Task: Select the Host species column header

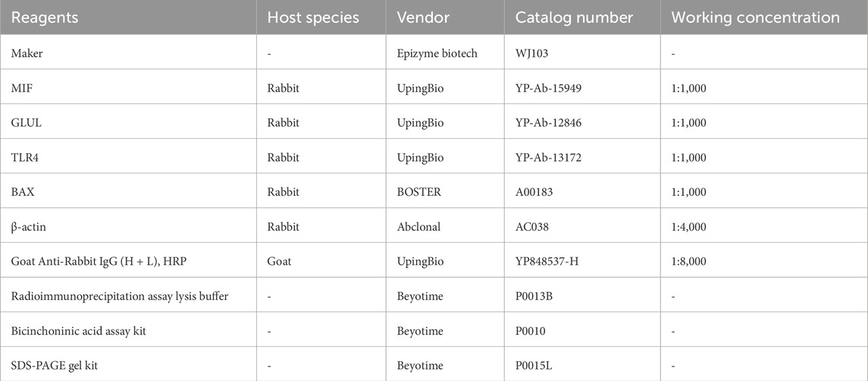Action: tap(313, 17)
